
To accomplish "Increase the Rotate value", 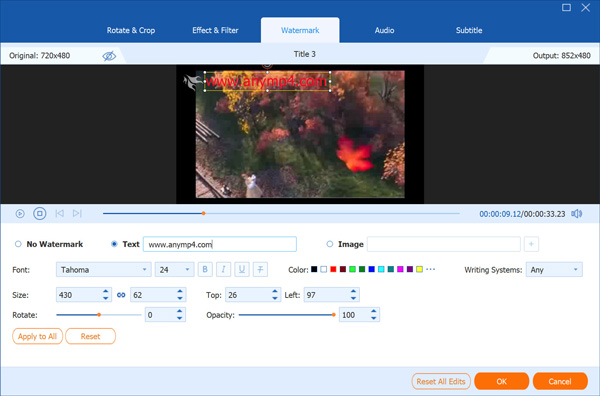I will tap(179, 311).
